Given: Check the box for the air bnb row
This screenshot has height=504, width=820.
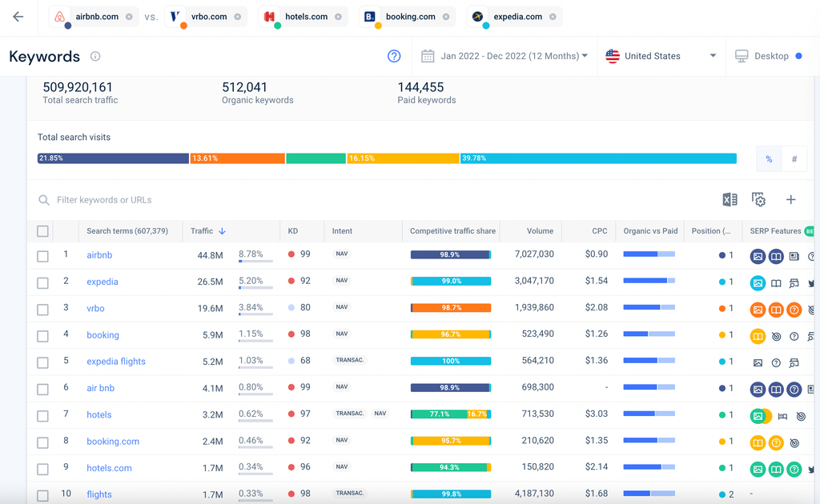Looking at the screenshot, I should 43,389.
